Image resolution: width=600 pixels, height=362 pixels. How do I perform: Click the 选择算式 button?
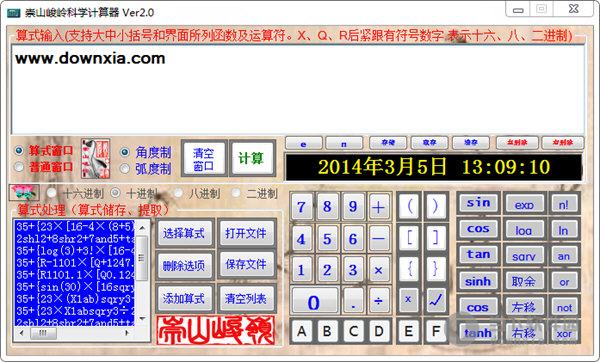point(184,233)
